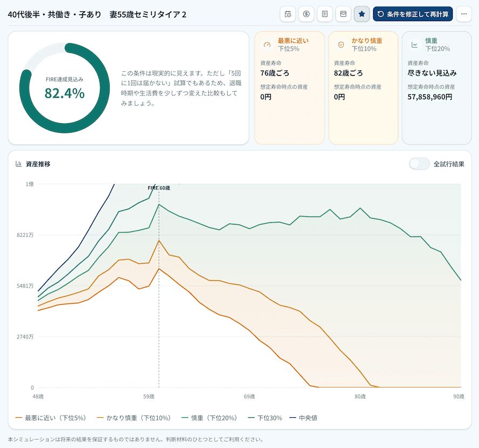Click the bar chart icon beside 資産推移

[19, 164]
